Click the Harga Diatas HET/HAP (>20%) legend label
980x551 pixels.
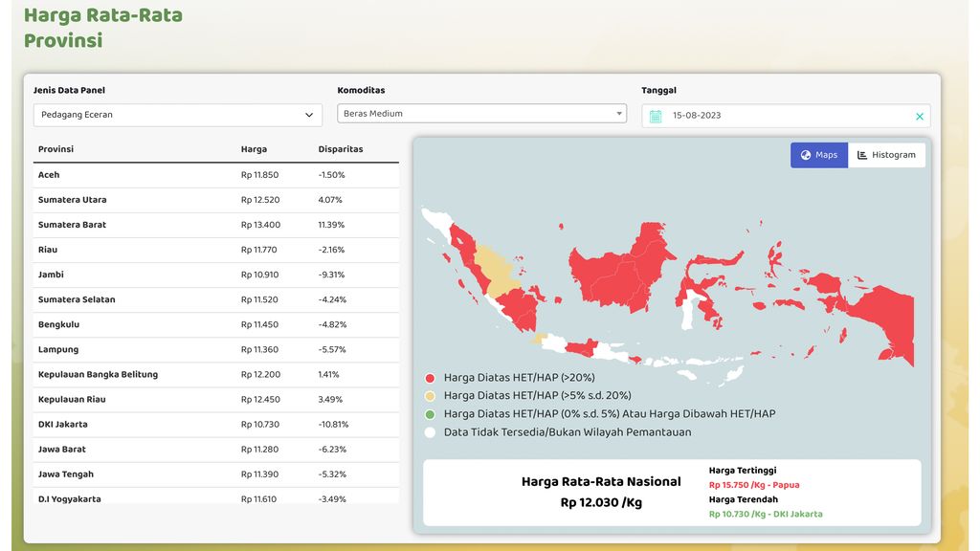520,378
